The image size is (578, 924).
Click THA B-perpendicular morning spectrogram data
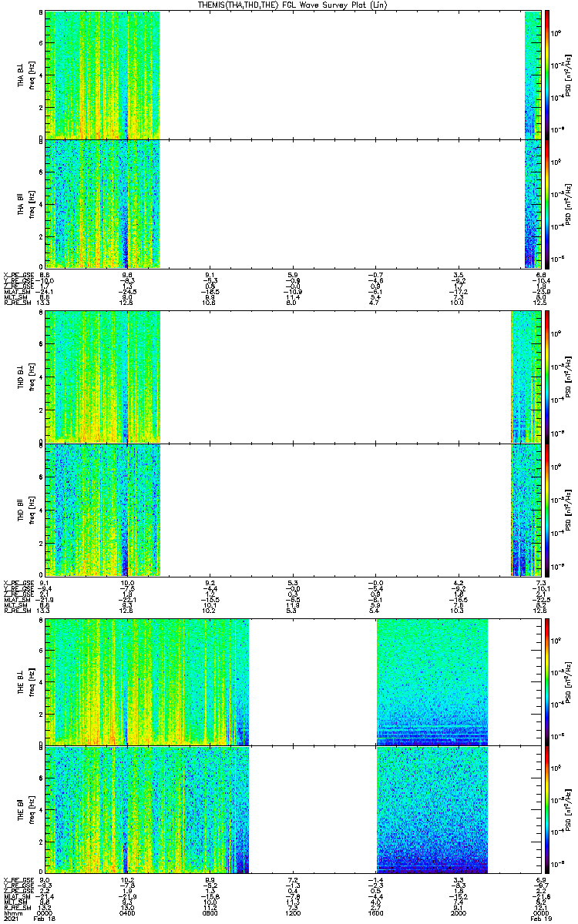tap(102, 74)
